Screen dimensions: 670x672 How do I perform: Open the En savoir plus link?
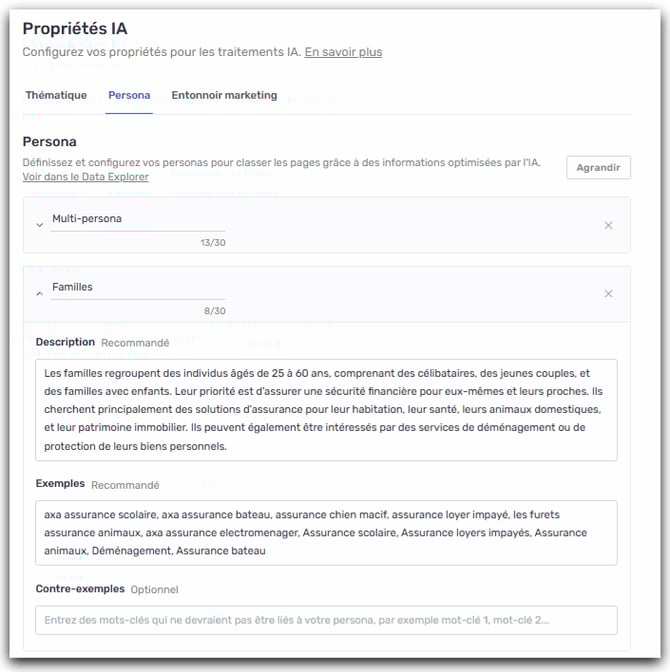[x=343, y=52]
